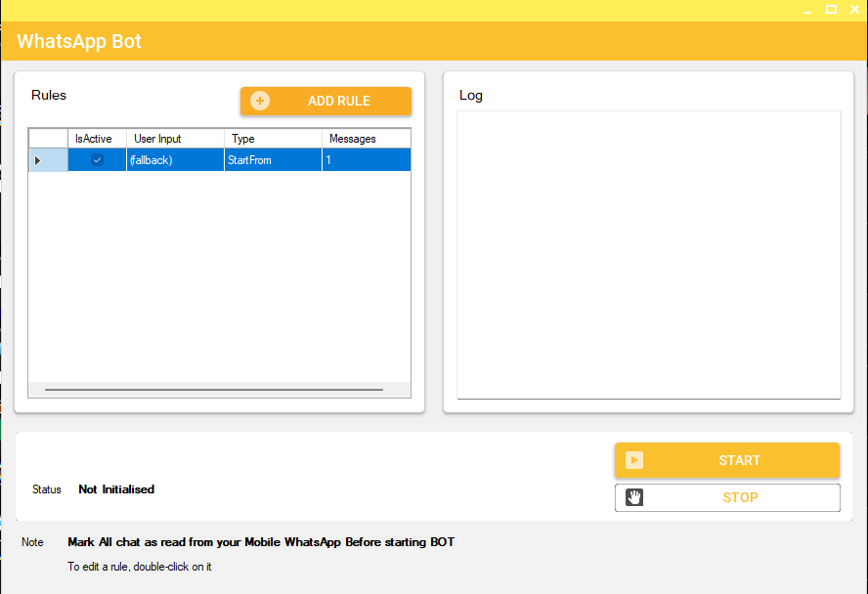Click the hand icon on the Stop button
868x594 pixels.
click(634, 497)
